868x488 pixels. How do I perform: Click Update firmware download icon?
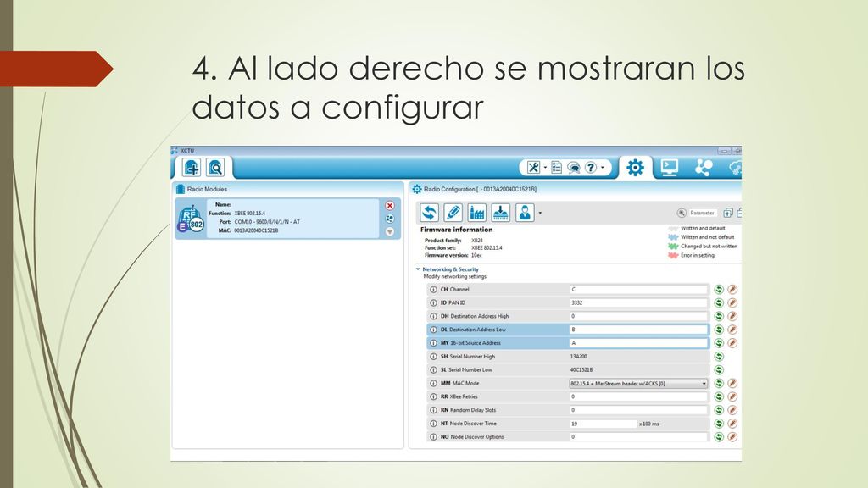pos(500,213)
